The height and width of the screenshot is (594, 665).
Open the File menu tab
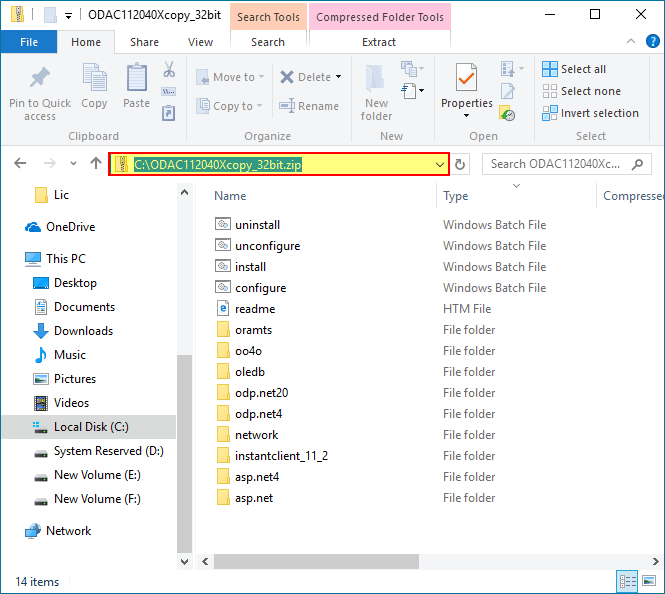pos(29,42)
